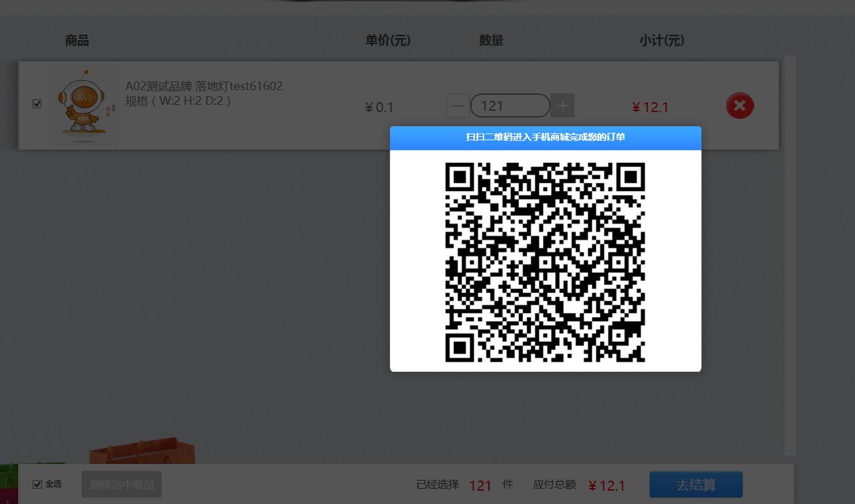Increase quantity with the plus button
This screenshot has width=855, height=504.
click(x=562, y=105)
